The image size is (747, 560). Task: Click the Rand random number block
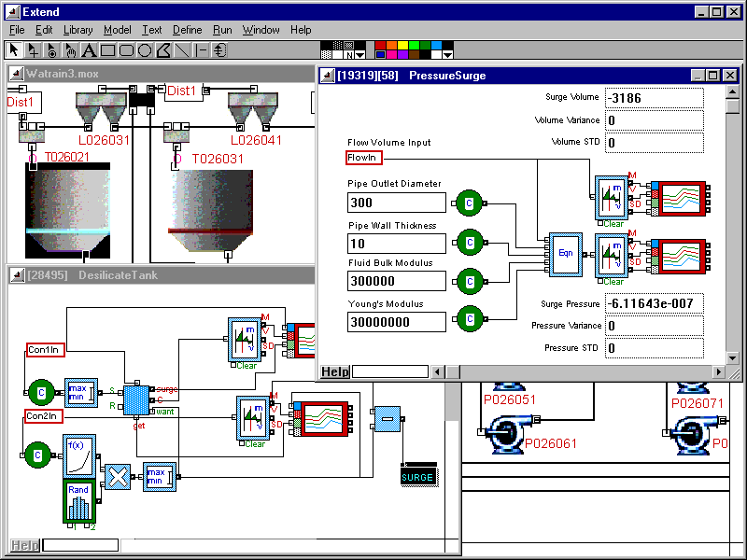click(79, 501)
